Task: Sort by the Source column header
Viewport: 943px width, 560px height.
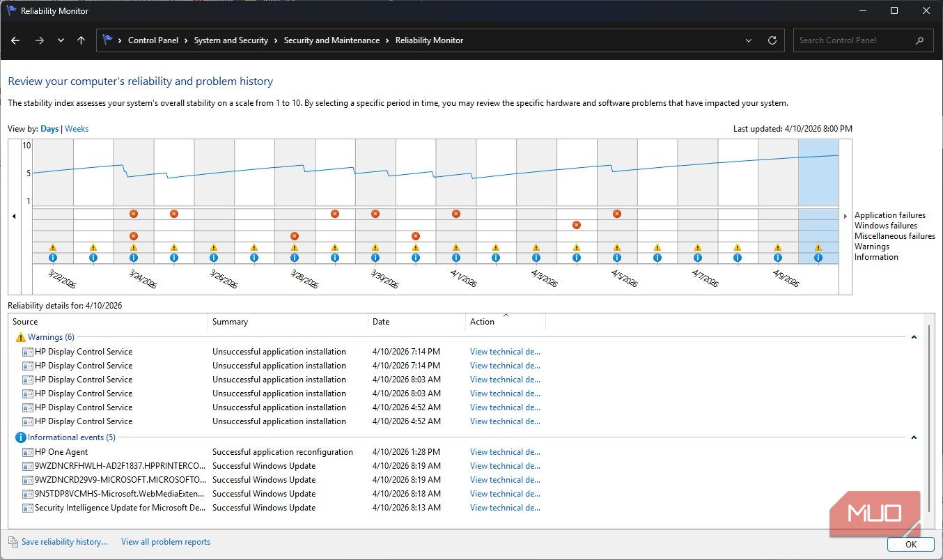Action: click(108, 322)
